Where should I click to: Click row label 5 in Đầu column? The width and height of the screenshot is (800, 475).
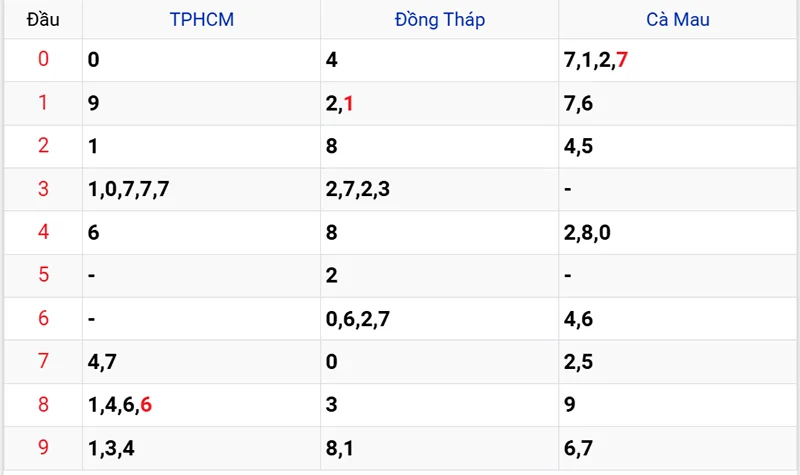(43, 275)
